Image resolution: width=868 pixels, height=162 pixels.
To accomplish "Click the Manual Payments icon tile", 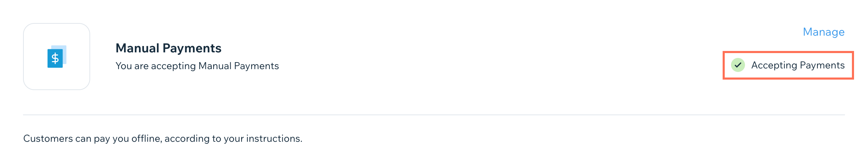I will pos(57,57).
